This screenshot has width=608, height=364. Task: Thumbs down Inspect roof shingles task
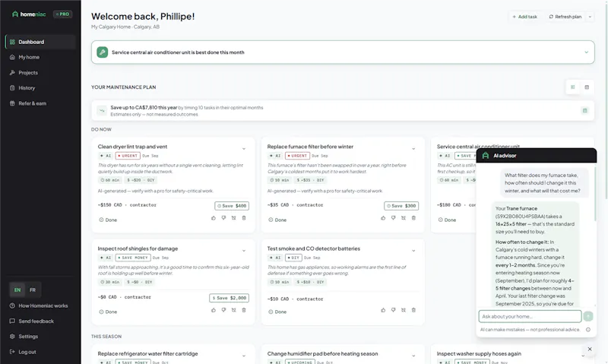(x=223, y=310)
